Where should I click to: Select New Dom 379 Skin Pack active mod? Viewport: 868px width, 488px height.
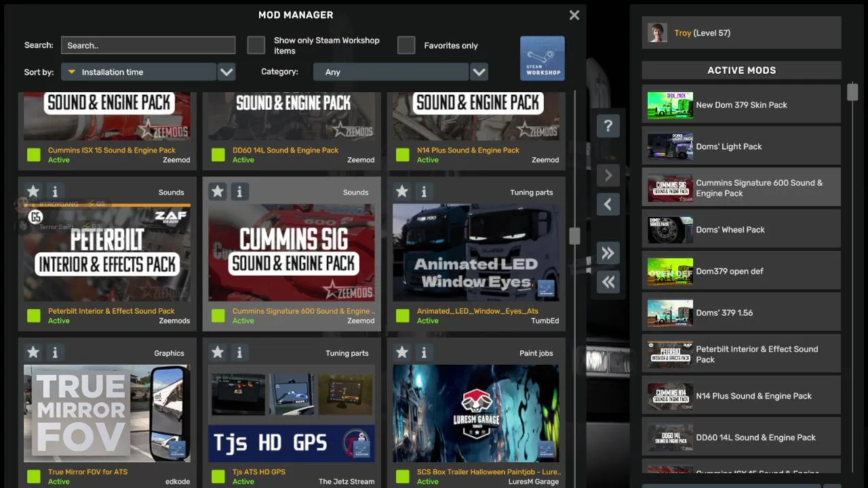point(741,105)
